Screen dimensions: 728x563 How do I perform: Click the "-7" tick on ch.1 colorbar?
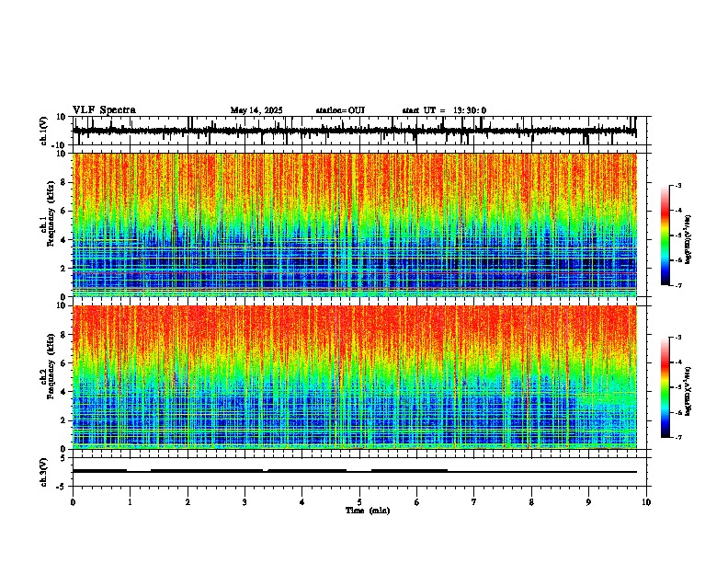[678, 285]
